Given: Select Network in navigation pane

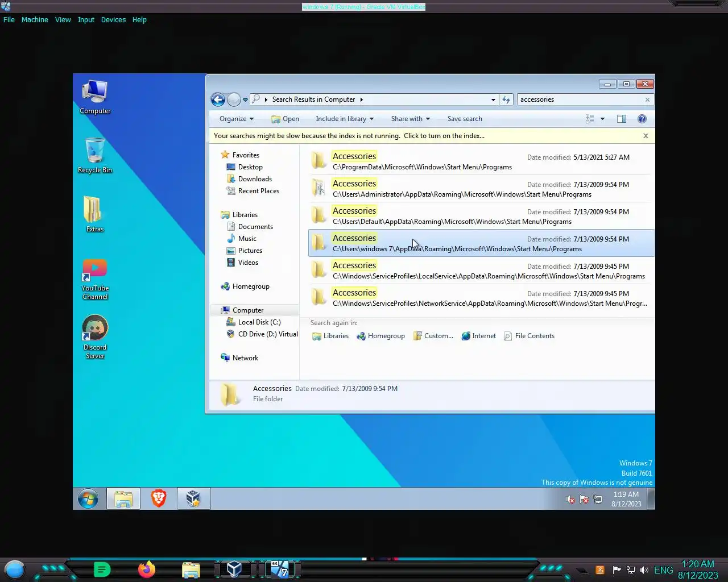Looking at the screenshot, I should [245, 358].
